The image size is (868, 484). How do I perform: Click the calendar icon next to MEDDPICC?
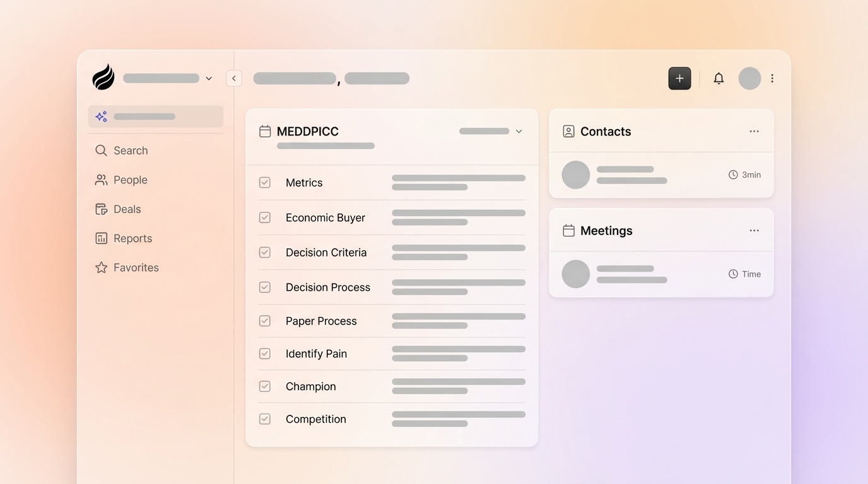[x=264, y=131]
